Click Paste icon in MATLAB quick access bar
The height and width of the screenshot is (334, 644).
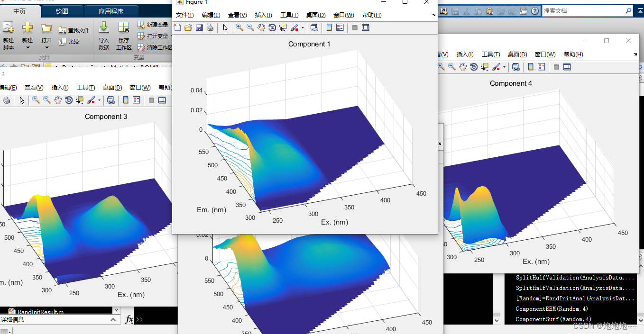click(489, 10)
